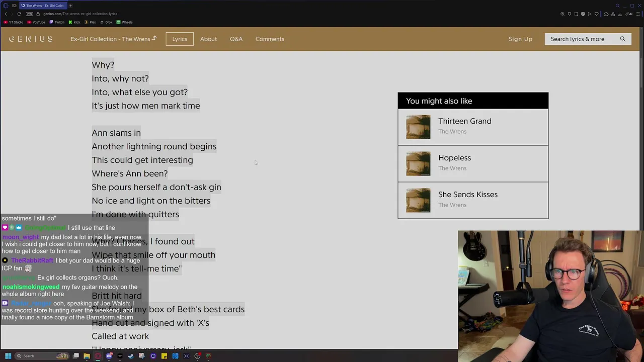Open Snipping Tool from taskbar
The height and width of the screenshot is (362, 644).
click(x=142, y=356)
